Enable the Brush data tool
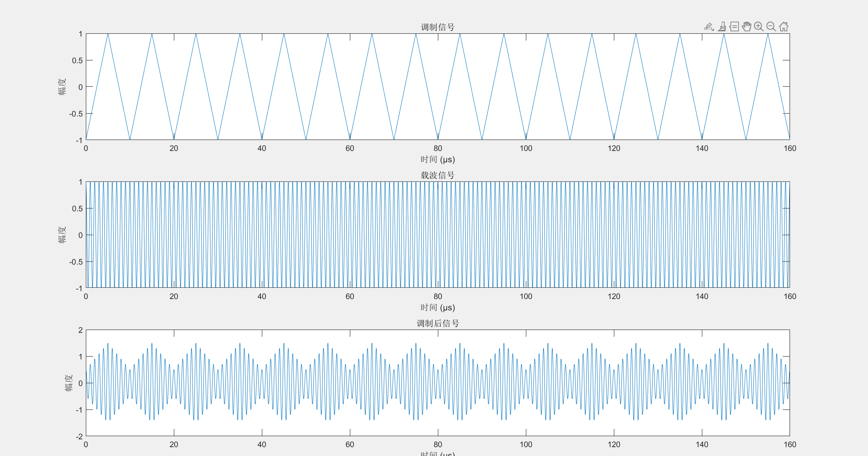868x456 pixels. click(722, 27)
